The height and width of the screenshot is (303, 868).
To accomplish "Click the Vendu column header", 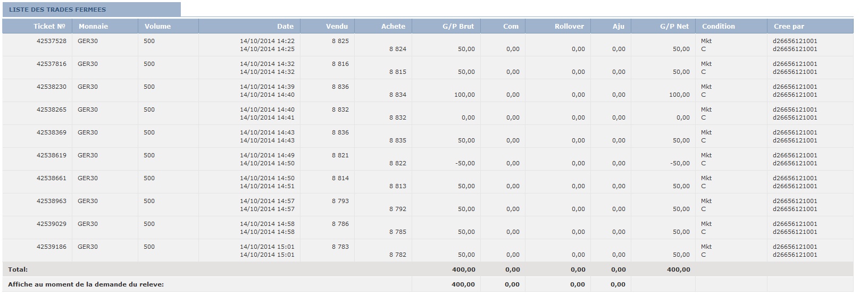I will coord(337,26).
